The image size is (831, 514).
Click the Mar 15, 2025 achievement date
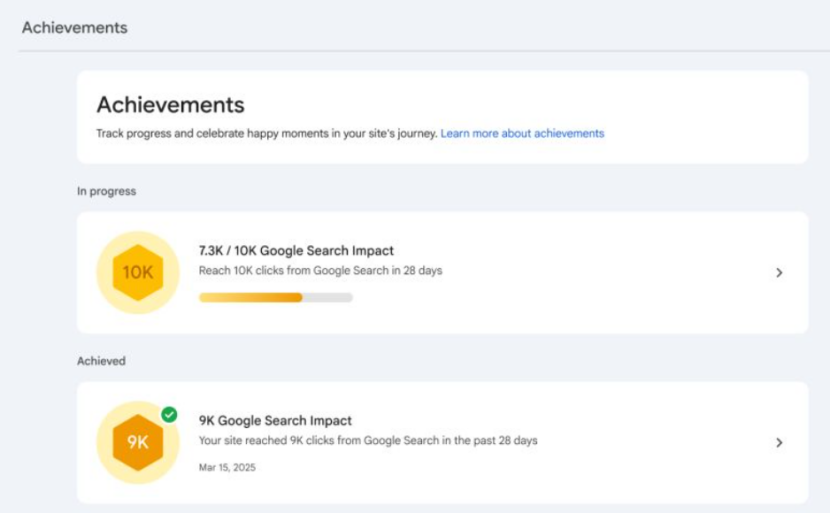tap(227, 467)
